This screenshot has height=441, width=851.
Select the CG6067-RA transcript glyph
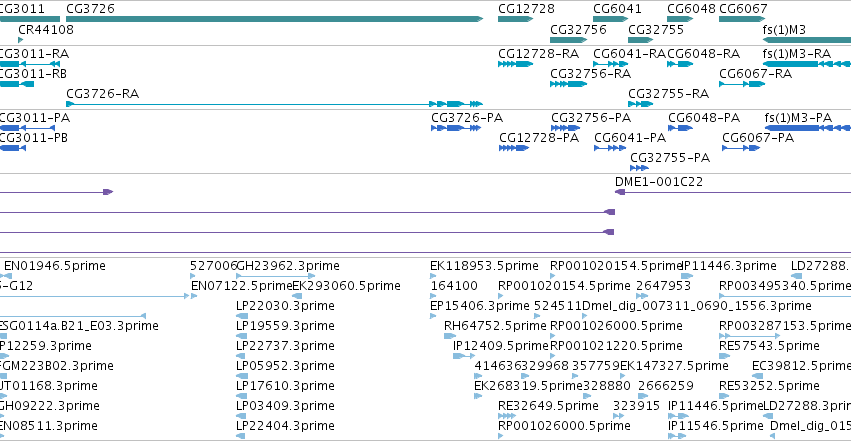tap(742, 84)
